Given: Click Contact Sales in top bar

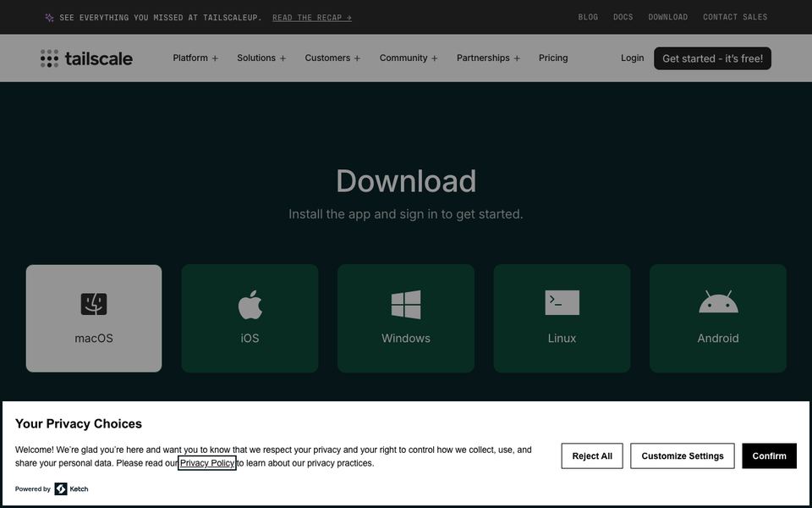Looking at the screenshot, I should (735, 17).
